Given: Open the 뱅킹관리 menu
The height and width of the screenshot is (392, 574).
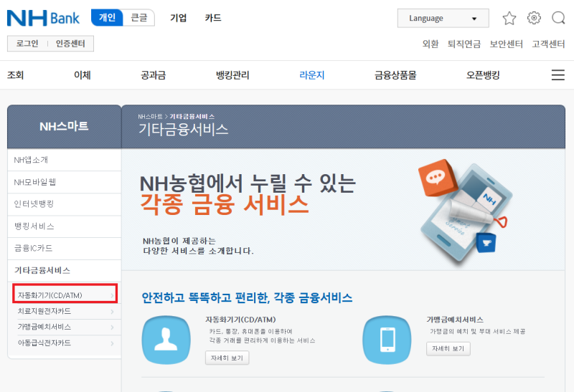Looking at the screenshot, I should (232, 75).
